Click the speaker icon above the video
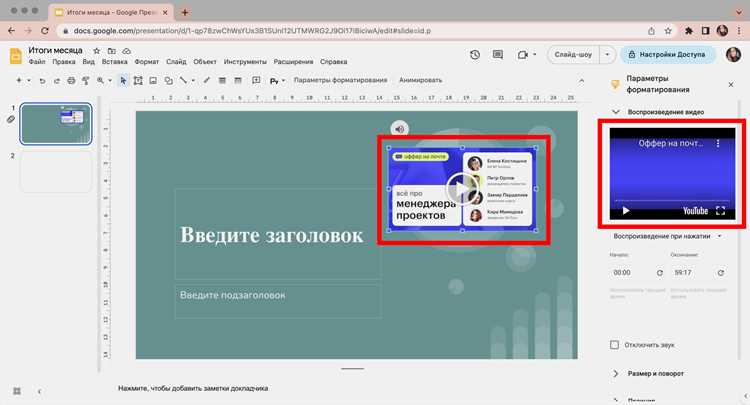The height and width of the screenshot is (405, 750). pos(399,129)
